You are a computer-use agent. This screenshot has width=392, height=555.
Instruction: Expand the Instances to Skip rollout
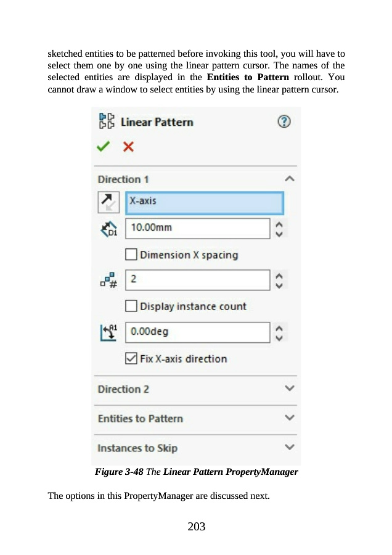click(290, 447)
